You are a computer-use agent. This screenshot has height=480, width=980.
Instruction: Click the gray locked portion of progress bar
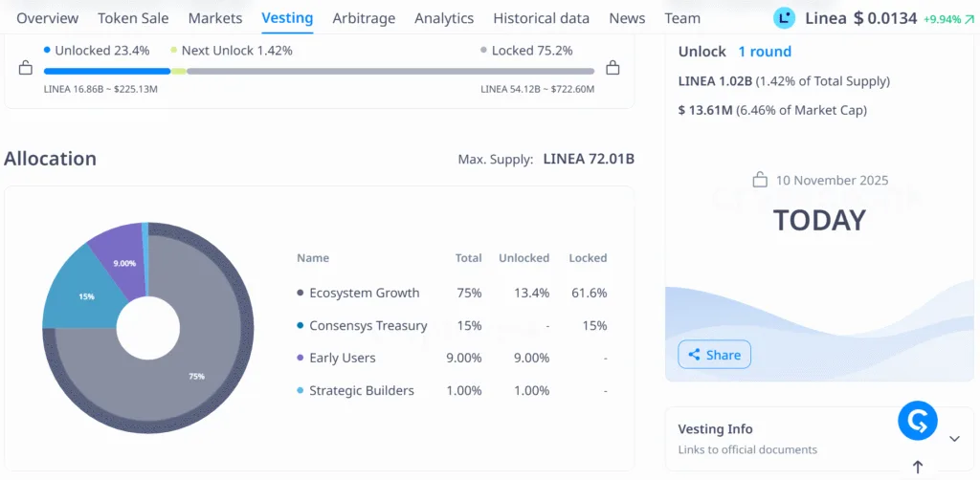point(390,71)
